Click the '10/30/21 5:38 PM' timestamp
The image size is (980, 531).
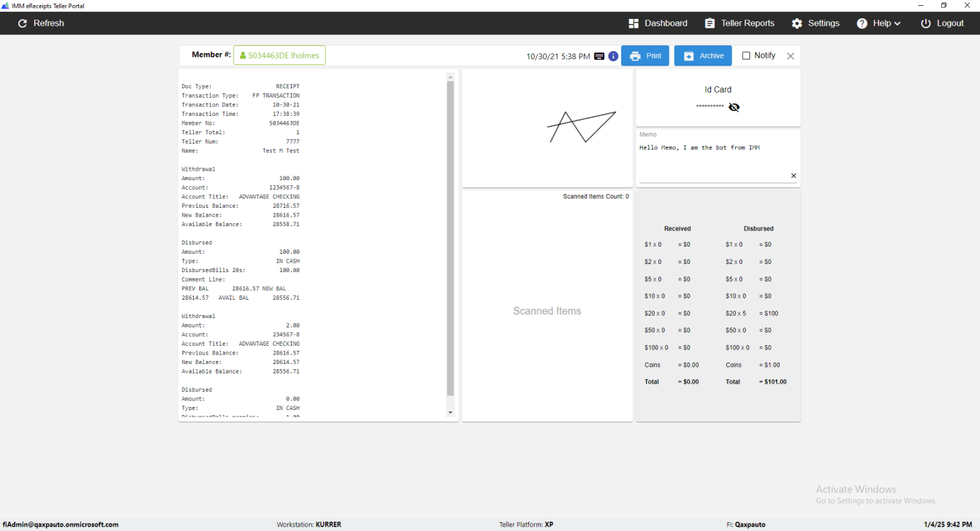click(x=558, y=56)
